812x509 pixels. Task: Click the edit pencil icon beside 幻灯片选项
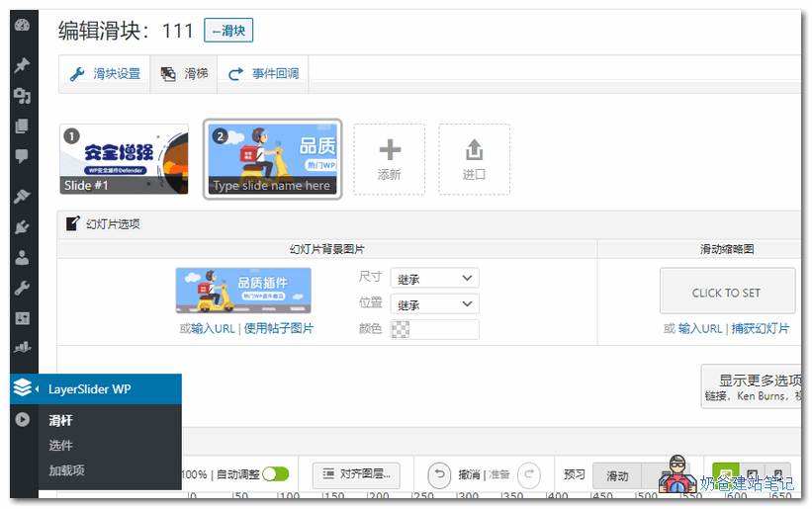pyautogui.click(x=72, y=223)
